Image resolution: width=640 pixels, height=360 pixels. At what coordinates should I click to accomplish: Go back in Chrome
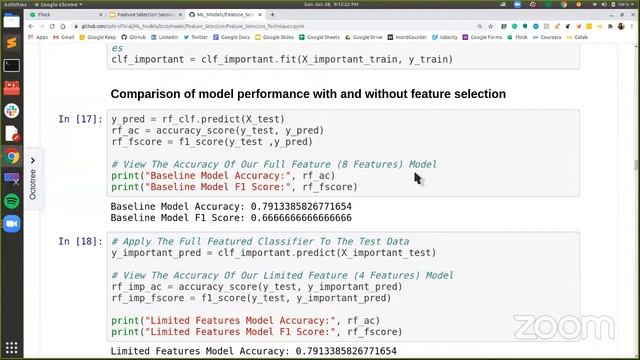pos(31,26)
